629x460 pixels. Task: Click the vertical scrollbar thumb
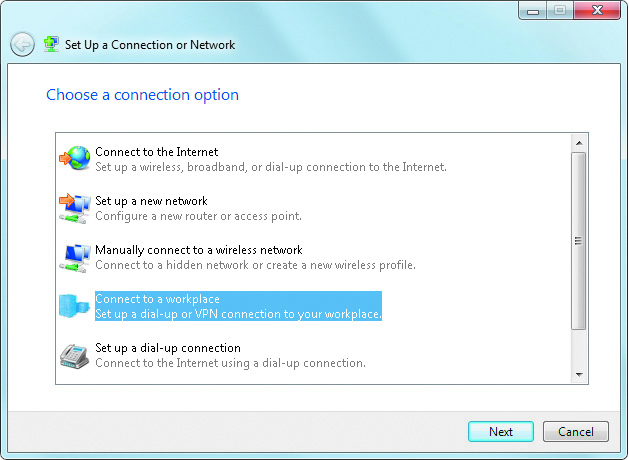(578, 241)
